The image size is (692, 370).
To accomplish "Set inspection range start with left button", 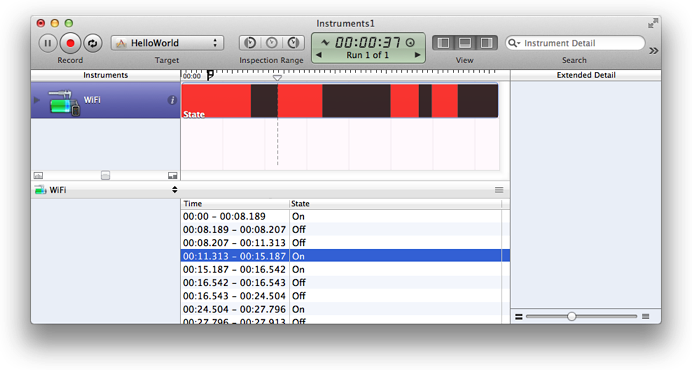I will coord(250,43).
